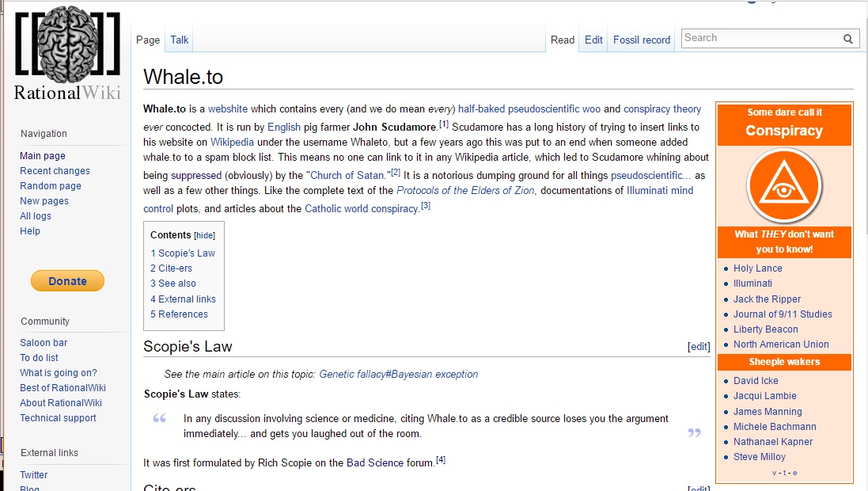Open Jack the Ripper link
Viewport: 868px width, 491px height.
(768, 299)
